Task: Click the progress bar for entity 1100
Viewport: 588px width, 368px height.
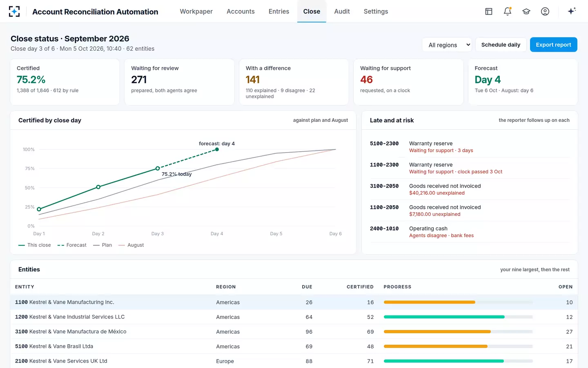Action: (458, 302)
